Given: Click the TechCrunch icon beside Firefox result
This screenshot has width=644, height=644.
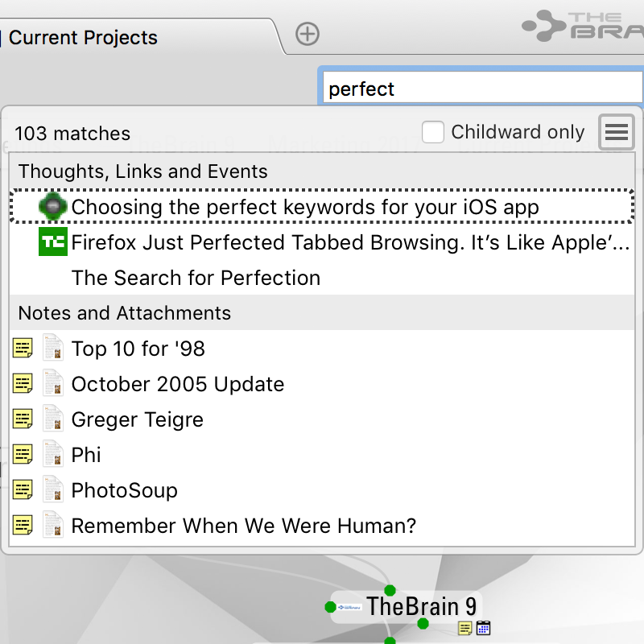Looking at the screenshot, I should [x=53, y=242].
